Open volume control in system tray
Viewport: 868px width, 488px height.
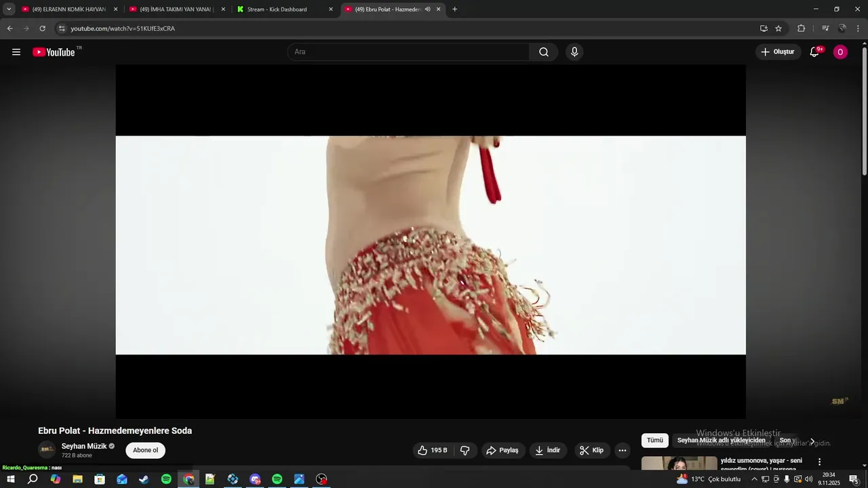(x=808, y=479)
